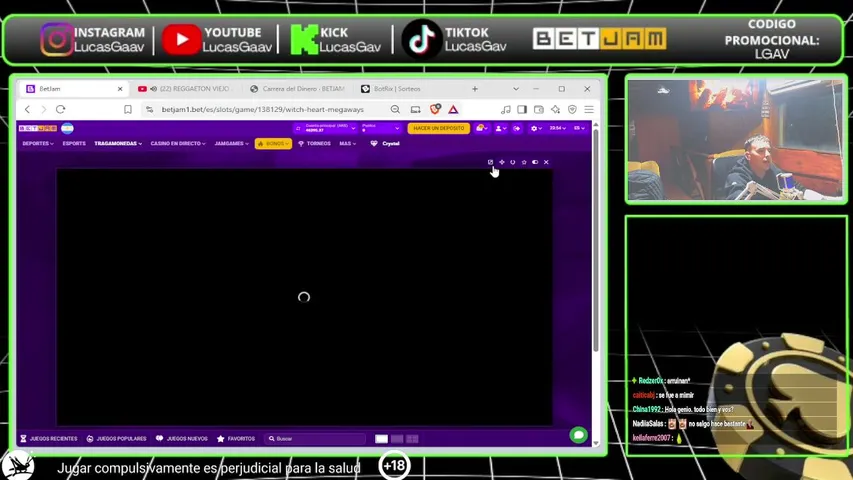Open the ESPORTS menu item
Screen dimensions: 853x480
[74, 144]
